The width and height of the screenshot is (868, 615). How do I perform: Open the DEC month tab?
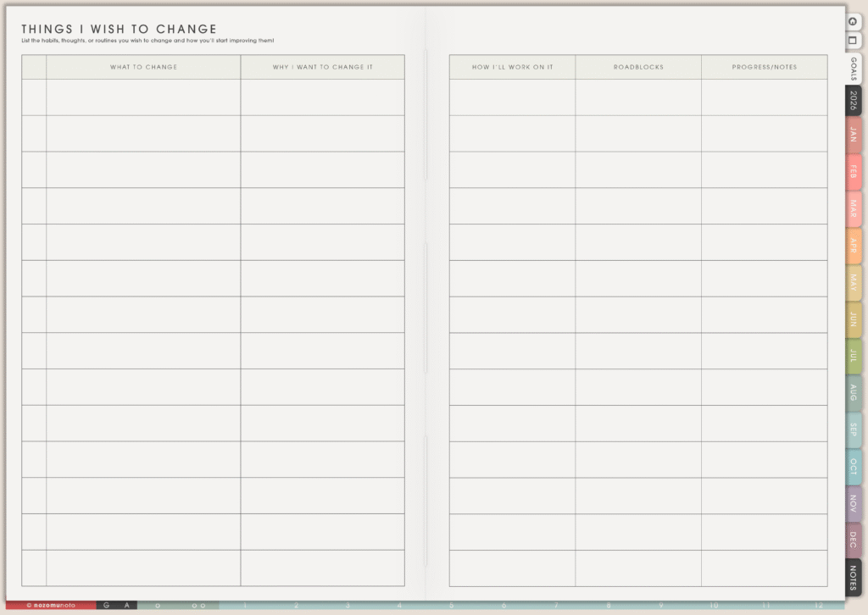tap(854, 540)
